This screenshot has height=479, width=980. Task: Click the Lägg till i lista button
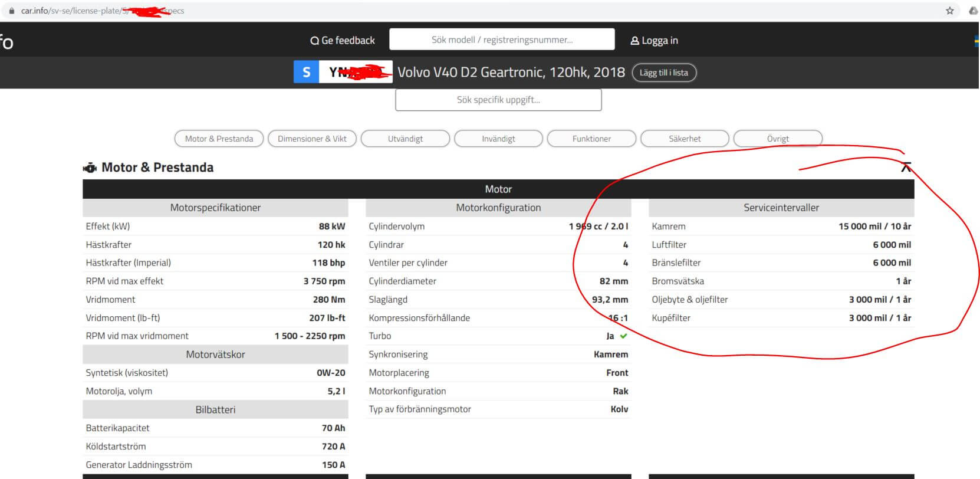[x=664, y=73]
